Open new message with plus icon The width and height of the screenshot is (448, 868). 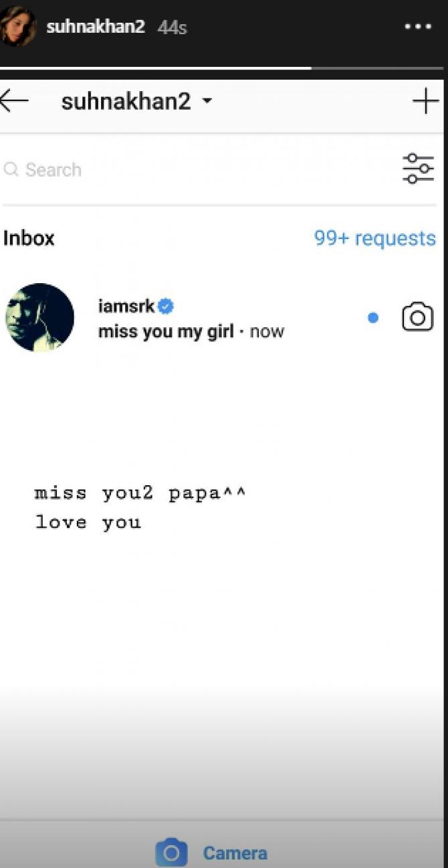pos(425,102)
